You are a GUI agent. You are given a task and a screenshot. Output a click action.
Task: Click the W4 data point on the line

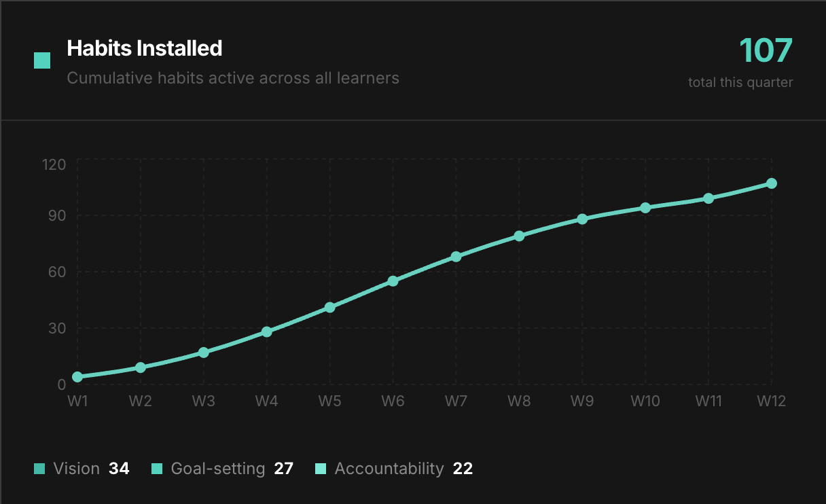click(267, 332)
